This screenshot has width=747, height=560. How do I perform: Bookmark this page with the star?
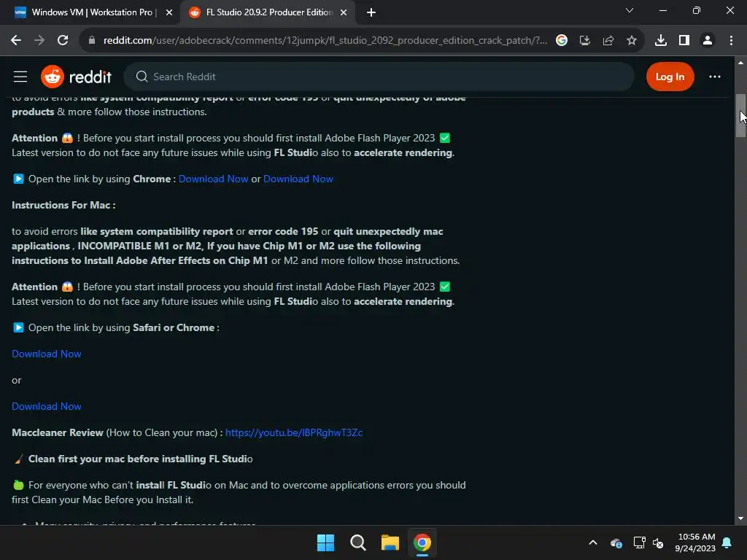[632, 41]
